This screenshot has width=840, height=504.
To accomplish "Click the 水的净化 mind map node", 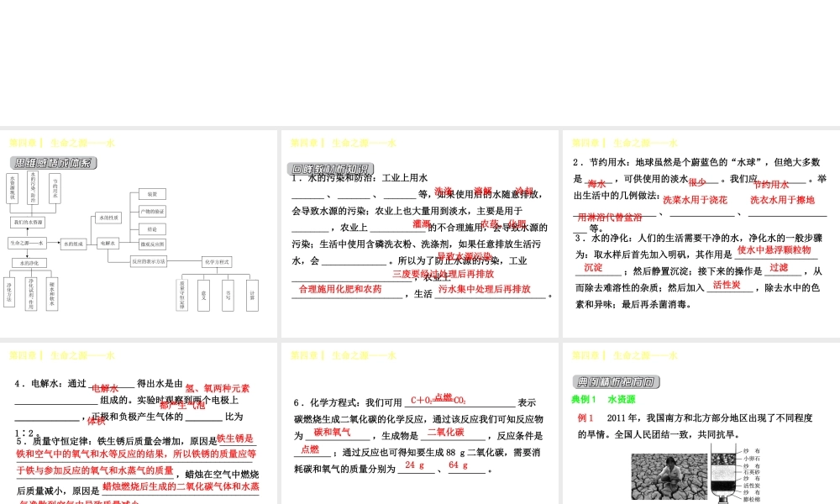I will 29,263.
